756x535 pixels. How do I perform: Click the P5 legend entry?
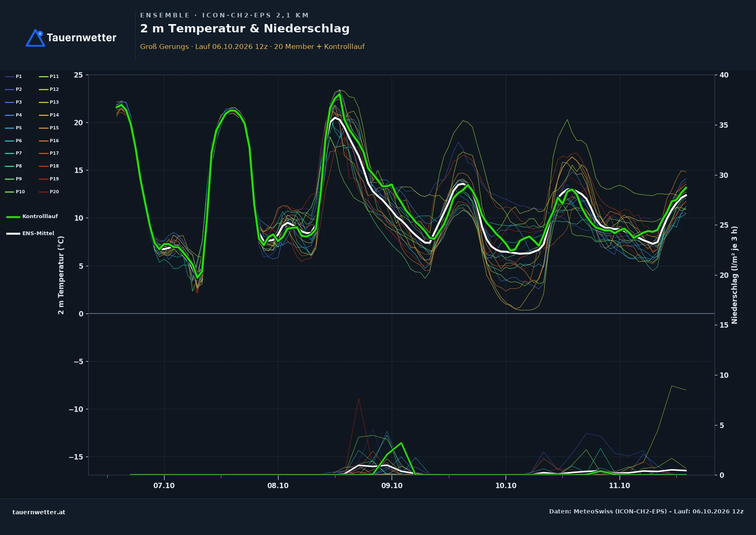point(14,128)
